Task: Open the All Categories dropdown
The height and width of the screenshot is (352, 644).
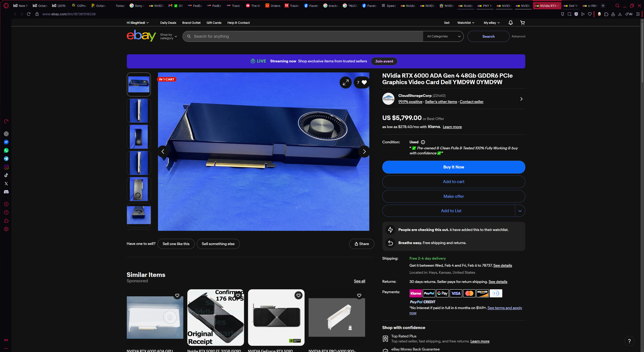Action: tap(443, 37)
